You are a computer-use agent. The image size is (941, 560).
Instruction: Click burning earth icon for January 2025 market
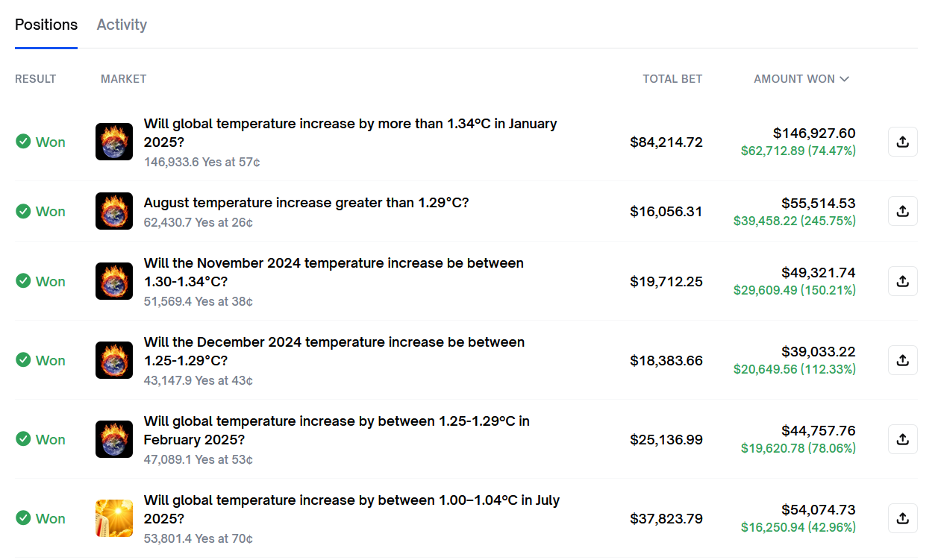(x=114, y=142)
